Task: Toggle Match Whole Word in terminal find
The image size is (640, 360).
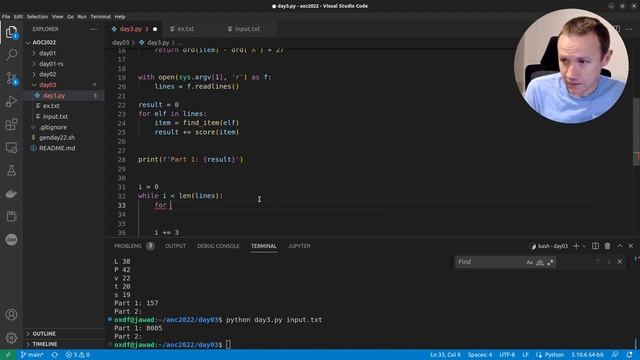Action: pyautogui.click(x=540, y=262)
